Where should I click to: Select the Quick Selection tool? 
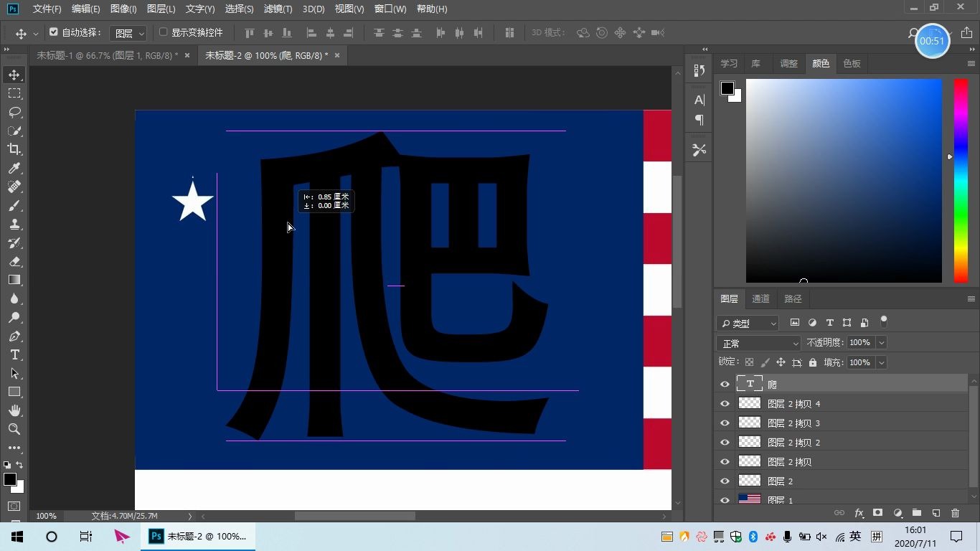tap(14, 131)
